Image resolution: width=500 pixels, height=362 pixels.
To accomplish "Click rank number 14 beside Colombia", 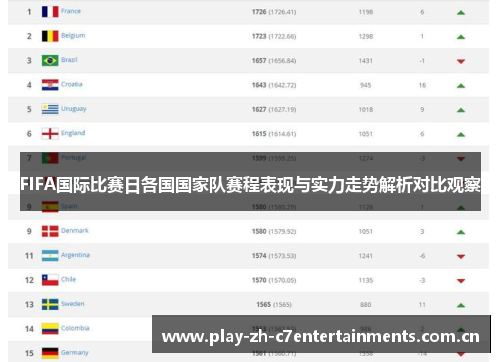I will coord(29,329).
